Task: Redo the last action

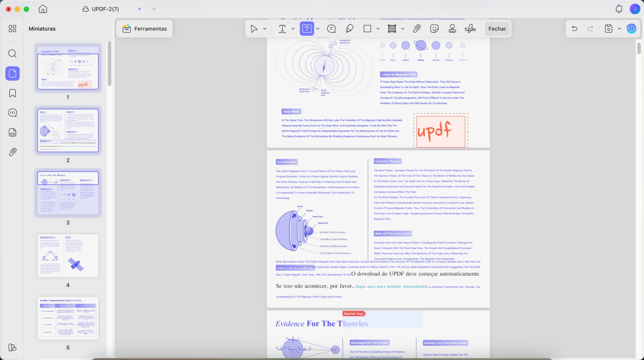Action: pos(590,29)
